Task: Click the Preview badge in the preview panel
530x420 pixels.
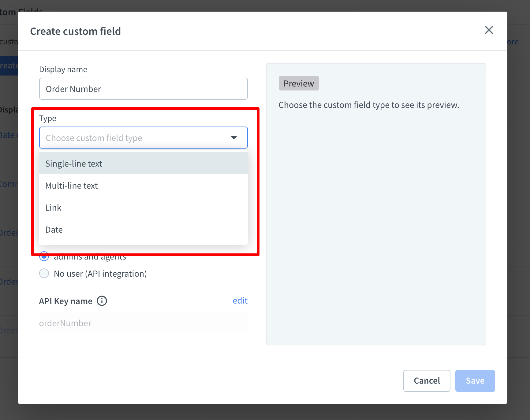Action: (299, 83)
